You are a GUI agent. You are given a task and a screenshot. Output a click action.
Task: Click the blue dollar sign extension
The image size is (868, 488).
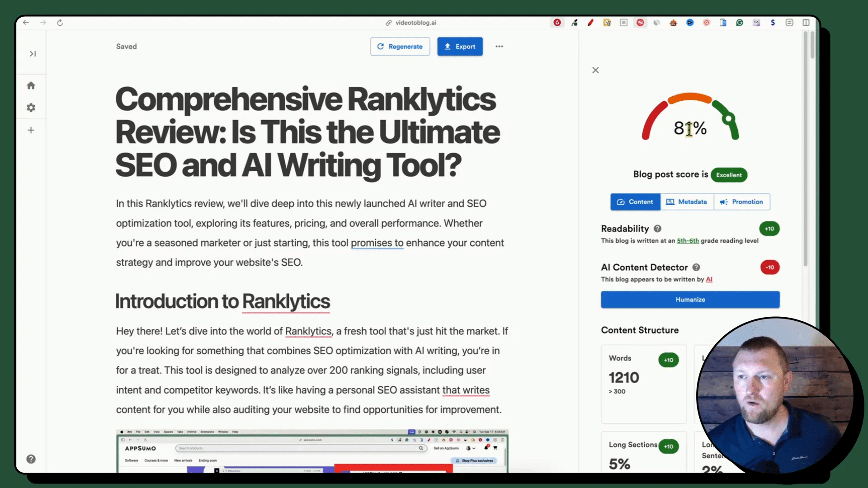point(773,23)
